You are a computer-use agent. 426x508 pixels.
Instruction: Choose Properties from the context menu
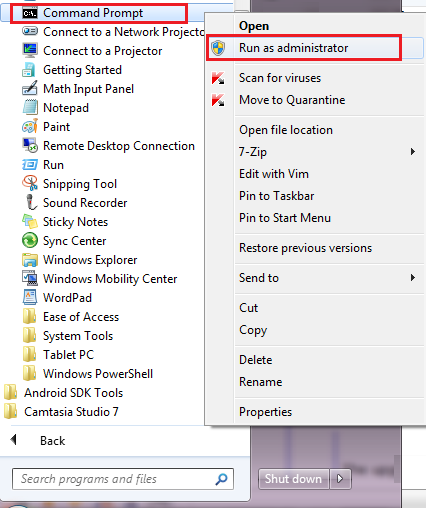[265, 412]
